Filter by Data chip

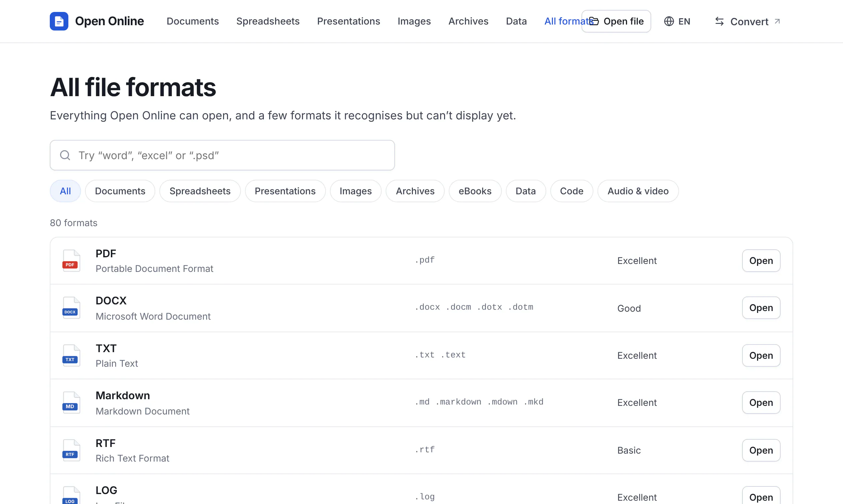pyautogui.click(x=525, y=191)
